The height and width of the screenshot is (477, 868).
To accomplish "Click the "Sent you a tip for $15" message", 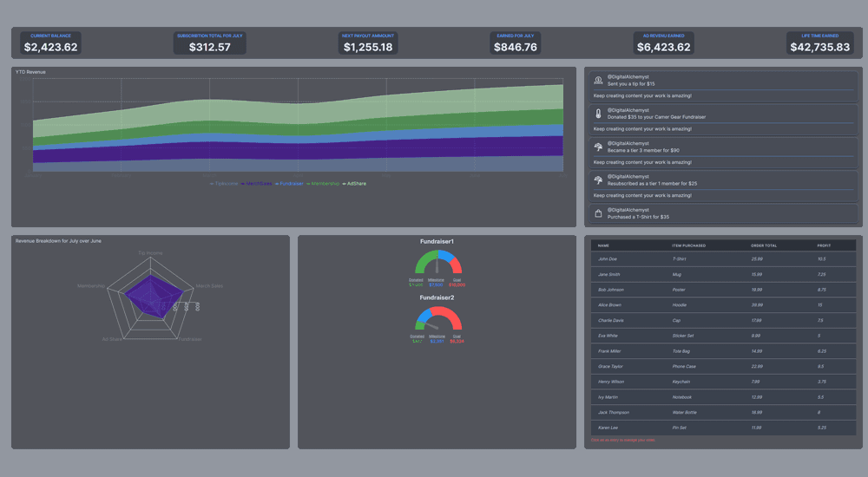I will click(x=631, y=84).
